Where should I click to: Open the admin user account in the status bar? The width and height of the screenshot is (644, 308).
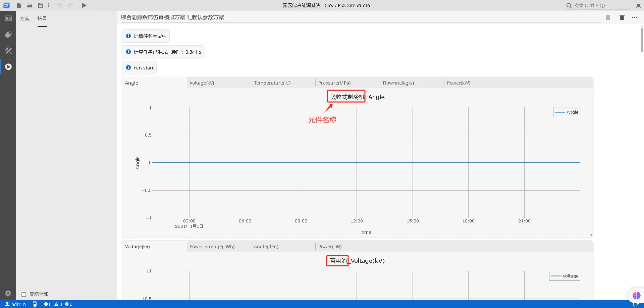coord(15,304)
